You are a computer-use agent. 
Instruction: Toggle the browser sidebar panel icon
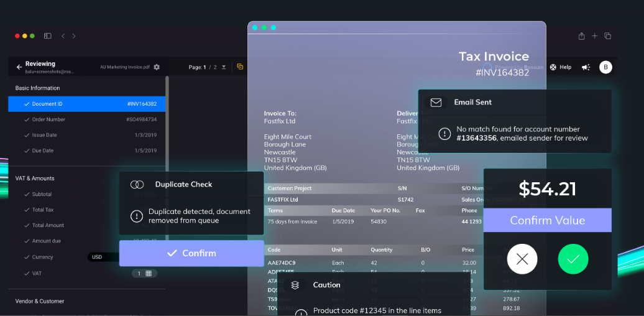point(48,36)
